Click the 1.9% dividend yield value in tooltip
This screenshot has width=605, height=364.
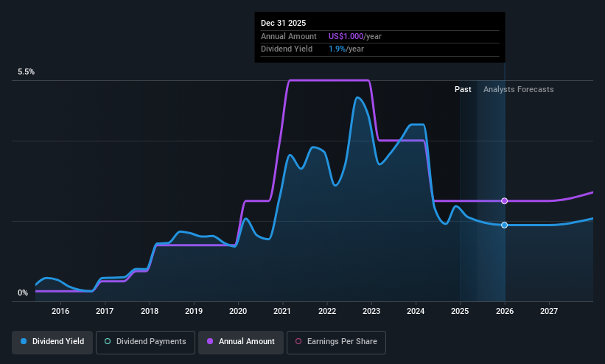pos(337,49)
